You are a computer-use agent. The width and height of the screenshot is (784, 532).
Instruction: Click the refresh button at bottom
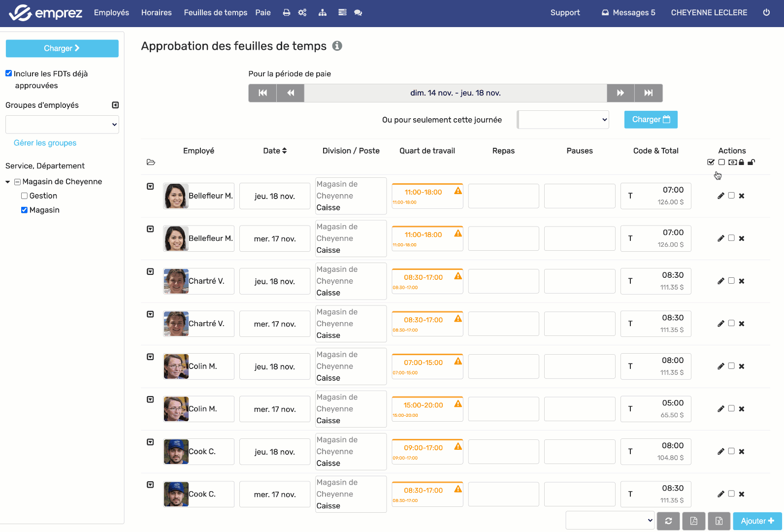point(668,521)
